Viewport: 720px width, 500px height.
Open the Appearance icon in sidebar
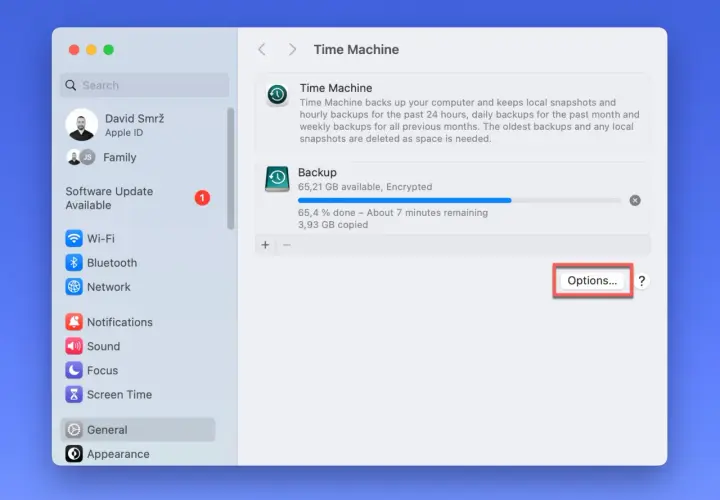pyautogui.click(x=73, y=454)
